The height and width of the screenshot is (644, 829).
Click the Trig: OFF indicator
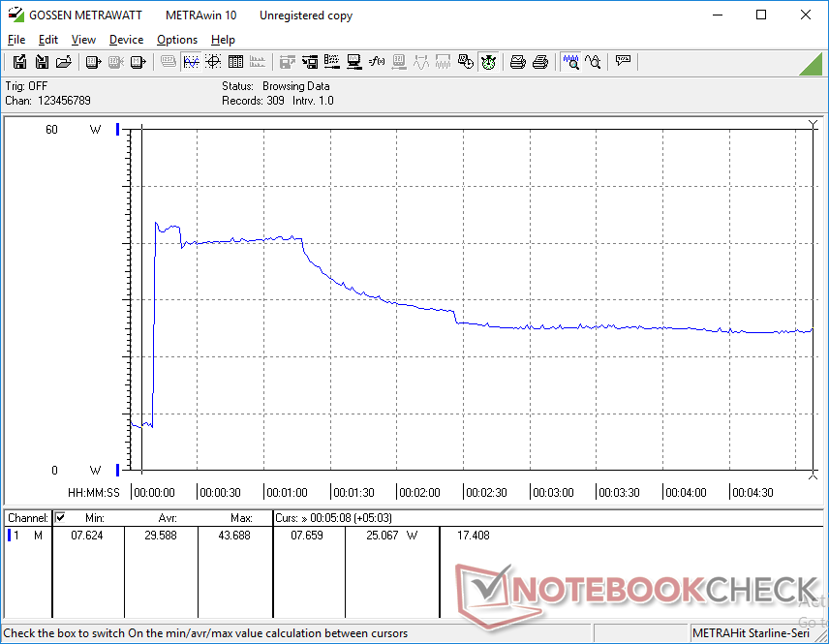(x=26, y=85)
